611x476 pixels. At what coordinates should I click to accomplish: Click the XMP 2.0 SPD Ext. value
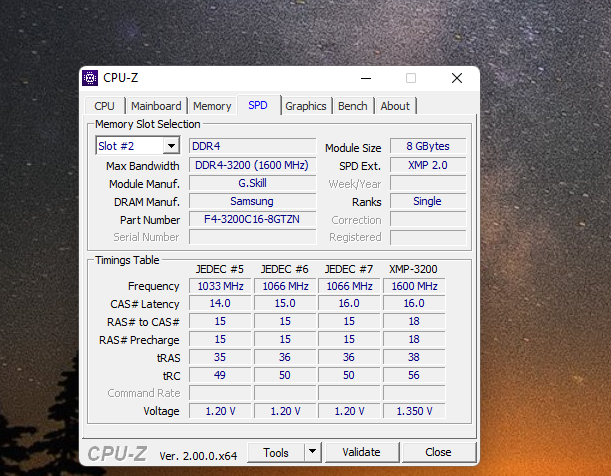coord(428,165)
